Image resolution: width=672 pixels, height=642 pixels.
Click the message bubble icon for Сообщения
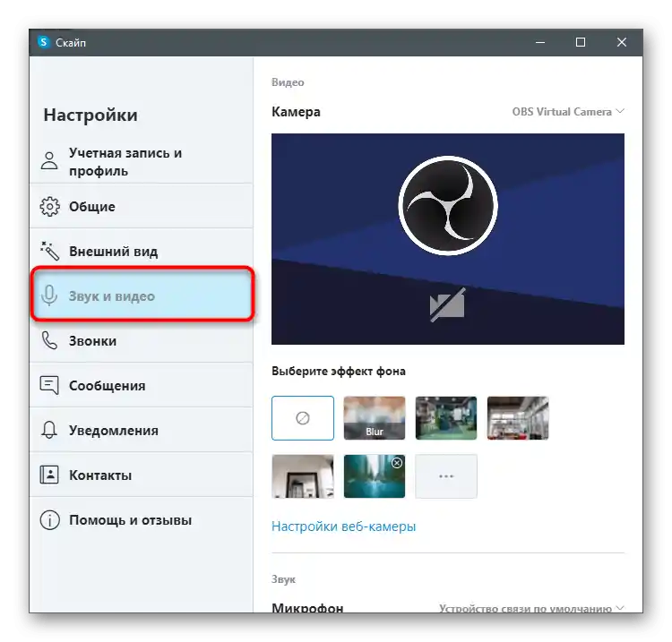tap(49, 385)
